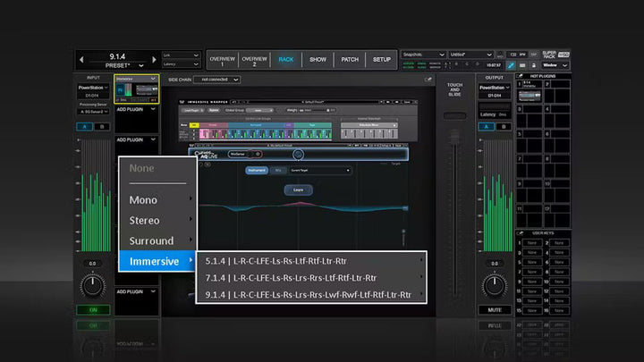This screenshot has width=644, height=362.
Task: Open the RACK tab
Action: (x=286, y=60)
